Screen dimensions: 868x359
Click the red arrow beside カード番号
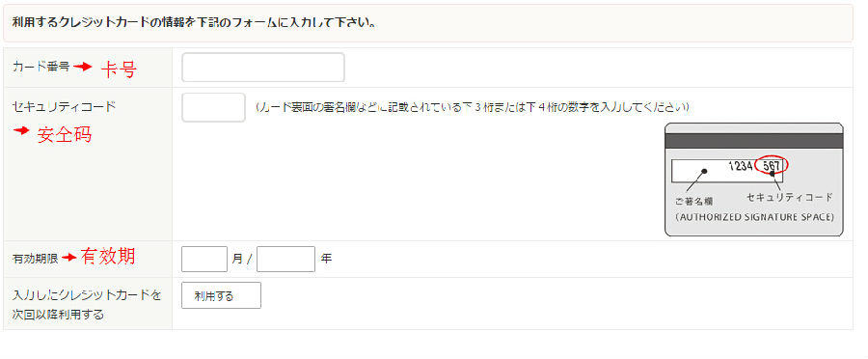[83, 67]
